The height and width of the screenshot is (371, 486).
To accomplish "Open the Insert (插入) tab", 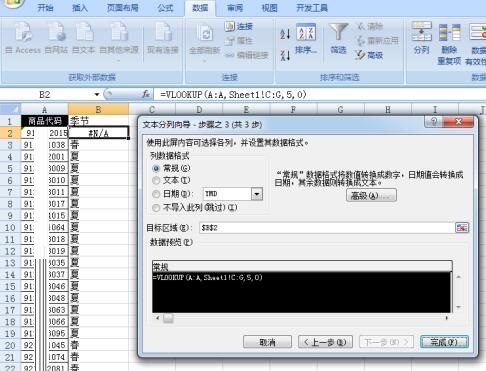I will click(x=80, y=8).
